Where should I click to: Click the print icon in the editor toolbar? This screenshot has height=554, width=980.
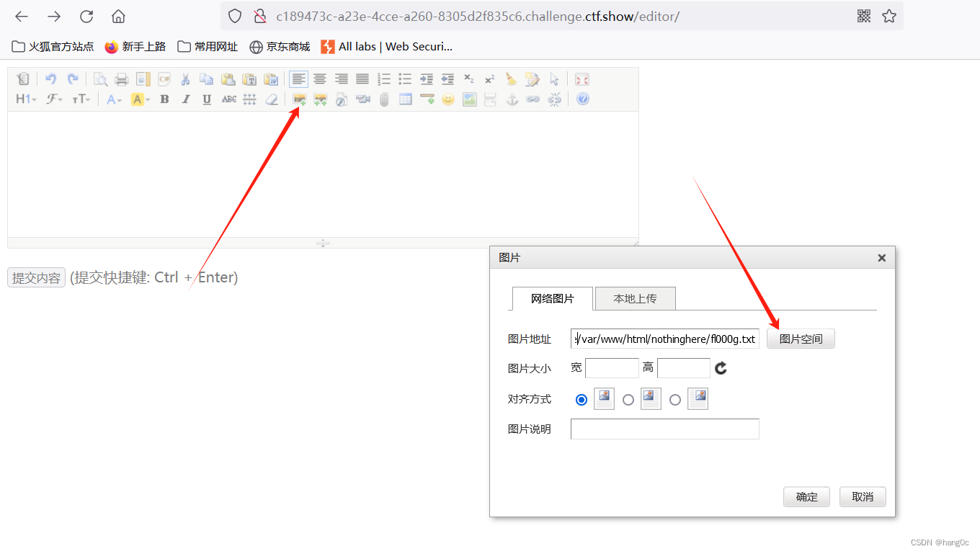(122, 79)
